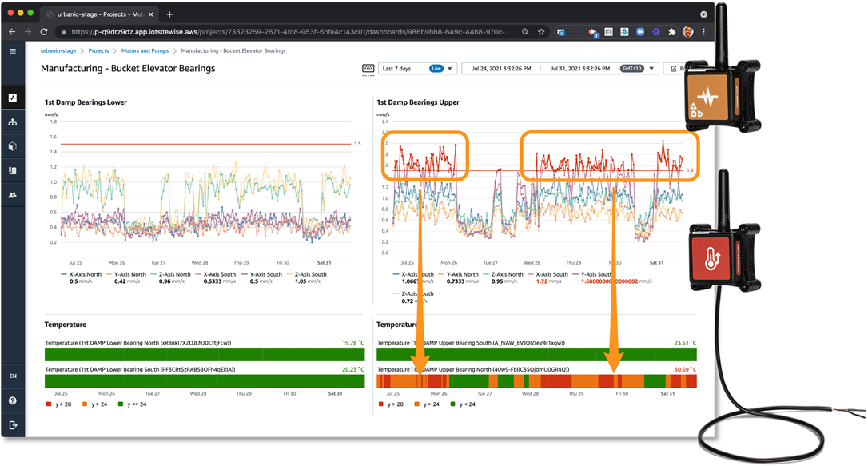Toggle Y-Axis North legend in Upper chart

pos(458,274)
